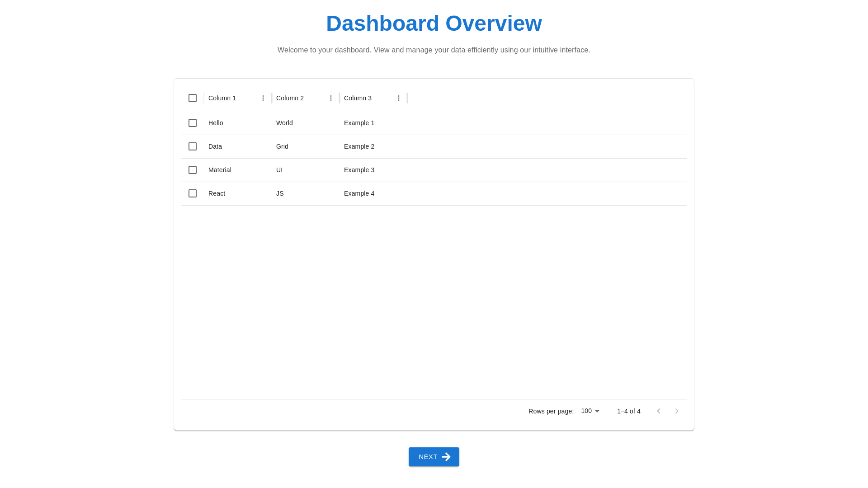The image size is (868, 488).
Task: Click the Example 2 cell
Action: pos(359,146)
